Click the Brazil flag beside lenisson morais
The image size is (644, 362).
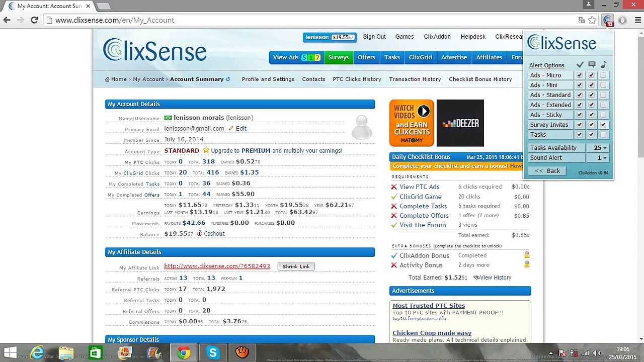(x=168, y=118)
